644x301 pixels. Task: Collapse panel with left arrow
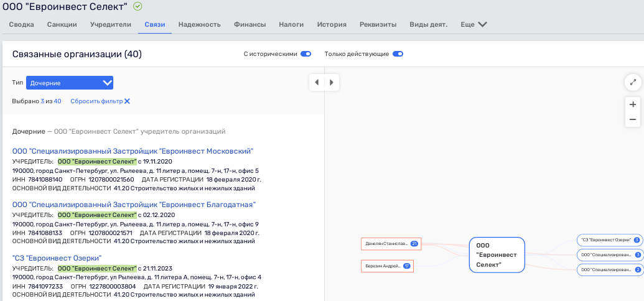tap(317, 82)
